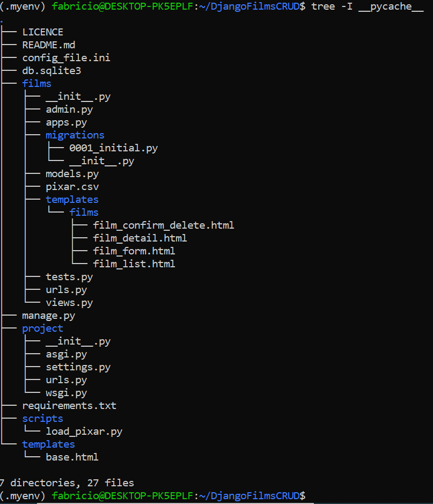Select manage.py in the project root

tap(48, 316)
